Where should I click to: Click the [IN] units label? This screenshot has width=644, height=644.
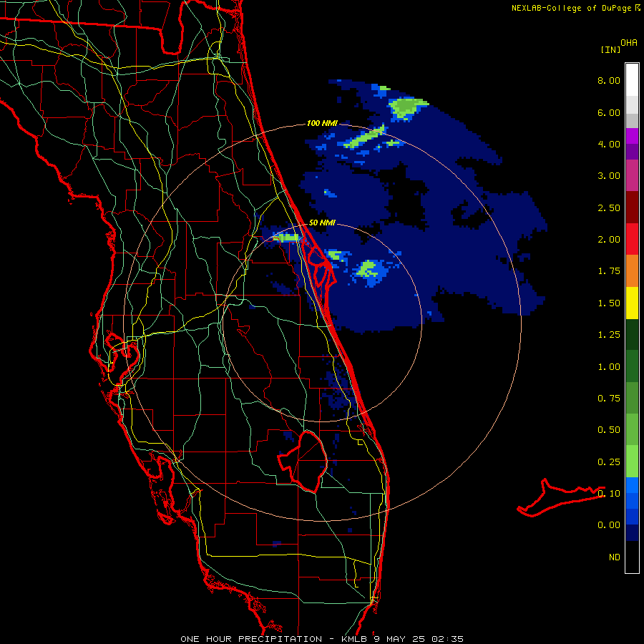(610, 49)
